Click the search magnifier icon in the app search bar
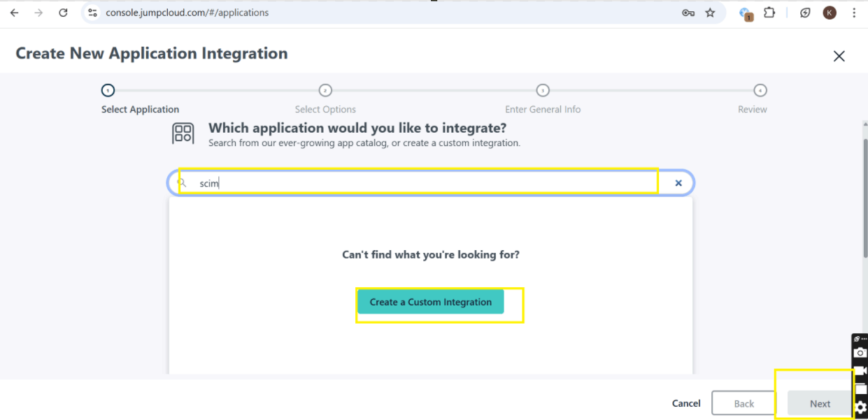Viewport: 868px width, 420px height. click(x=183, y=182)
